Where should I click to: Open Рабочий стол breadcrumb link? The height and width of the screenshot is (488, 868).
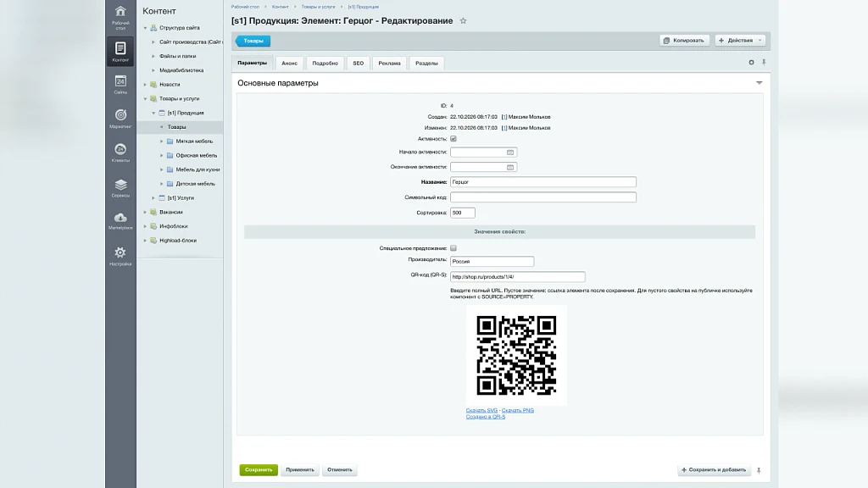click(245, 7)
